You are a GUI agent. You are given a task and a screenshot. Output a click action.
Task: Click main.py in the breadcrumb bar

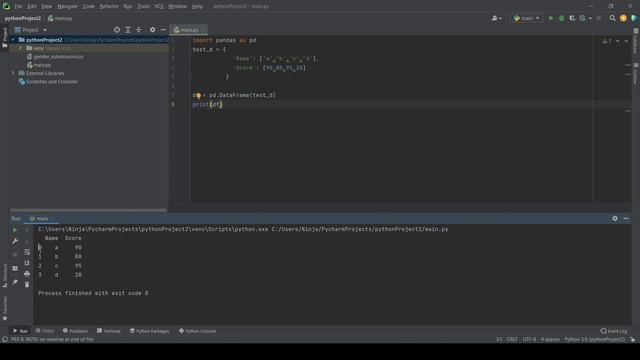coord(60,18)
